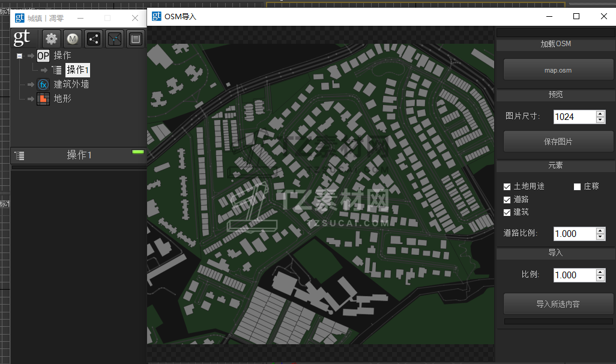
Task: Click the list icon beside 操作1 tree row
Action: [58, 70]
